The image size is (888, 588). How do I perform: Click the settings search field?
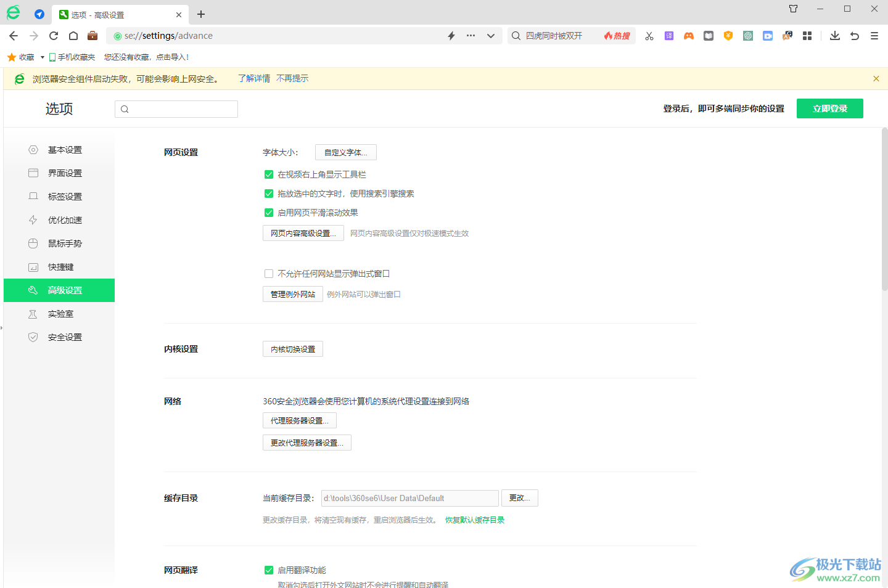[x=176, y=109]
